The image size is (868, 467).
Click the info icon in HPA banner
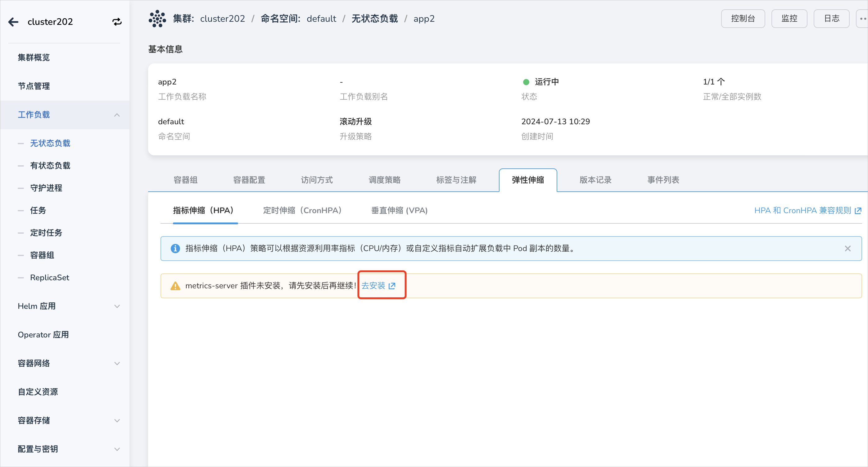click(x=175, y=249)
